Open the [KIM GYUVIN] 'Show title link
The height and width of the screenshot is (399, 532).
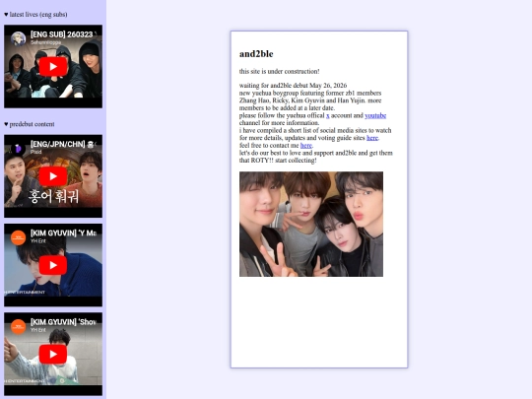(63, 322)
